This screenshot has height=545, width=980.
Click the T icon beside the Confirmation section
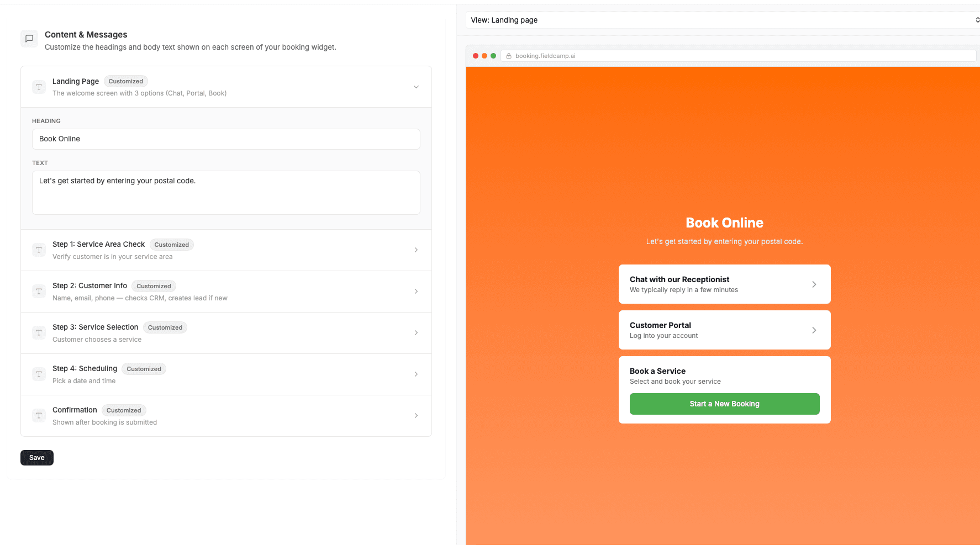click(39, 415)
